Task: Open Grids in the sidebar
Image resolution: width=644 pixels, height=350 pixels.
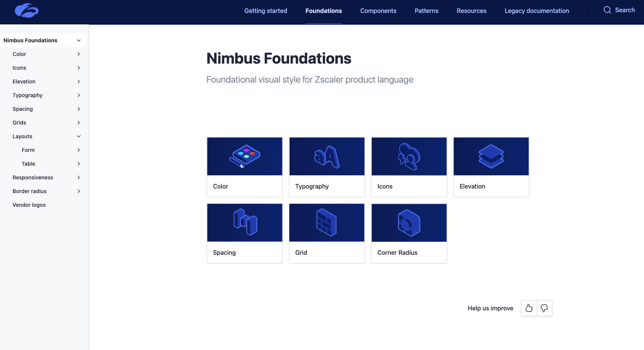Action: coord(19,123)
